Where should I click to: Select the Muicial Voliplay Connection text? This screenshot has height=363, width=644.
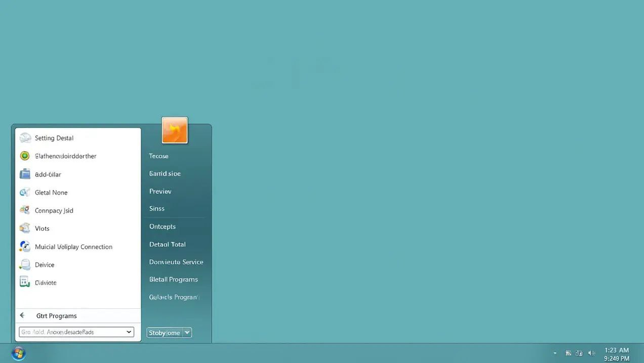(74, 247)
